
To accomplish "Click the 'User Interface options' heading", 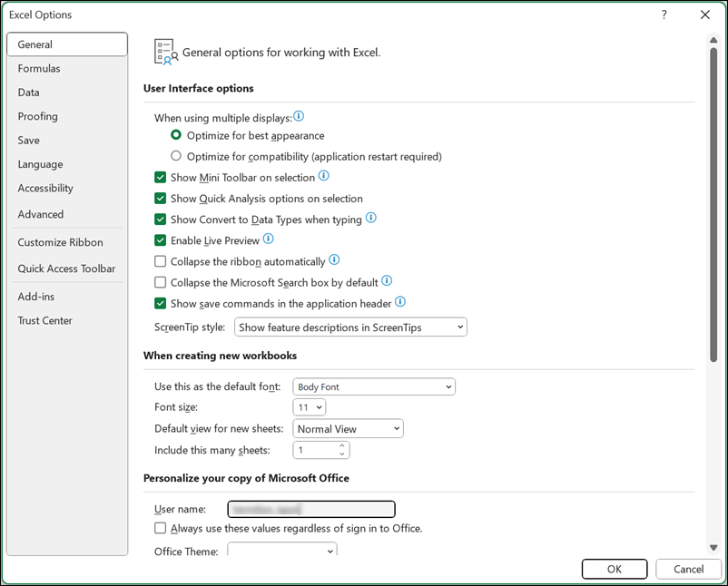I will (199, 88).
